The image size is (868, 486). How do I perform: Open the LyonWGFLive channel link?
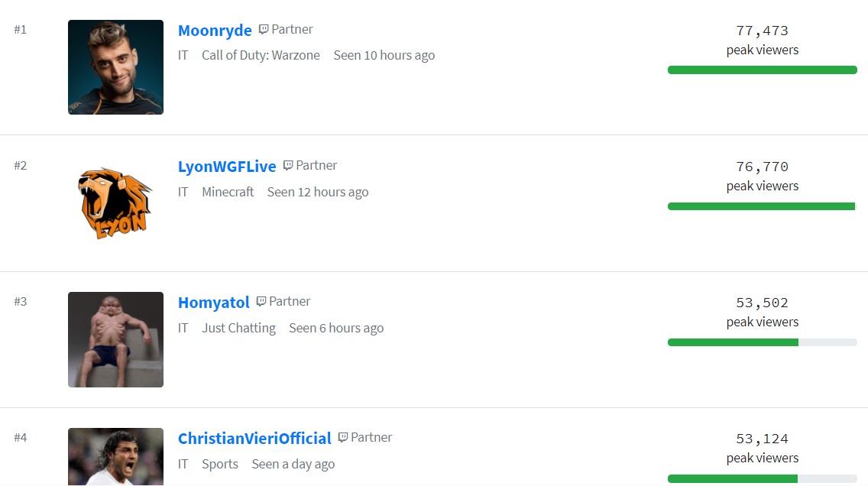(227, 166)
